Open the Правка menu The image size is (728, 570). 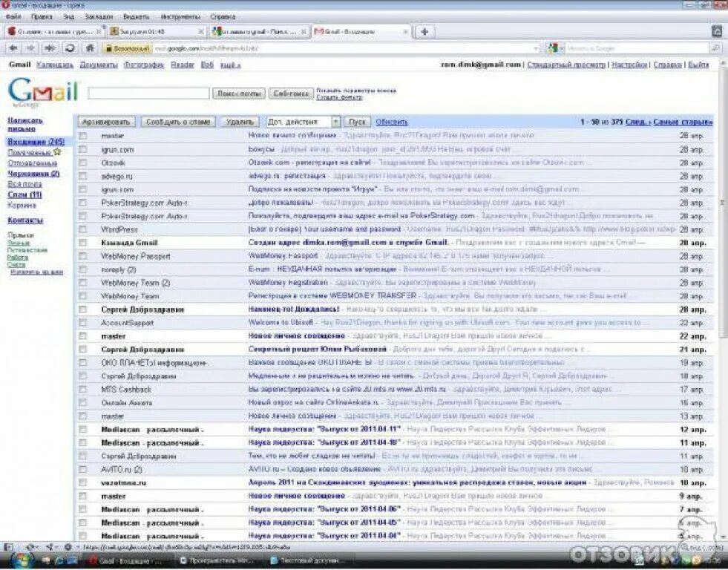click(x=42, y=17)
